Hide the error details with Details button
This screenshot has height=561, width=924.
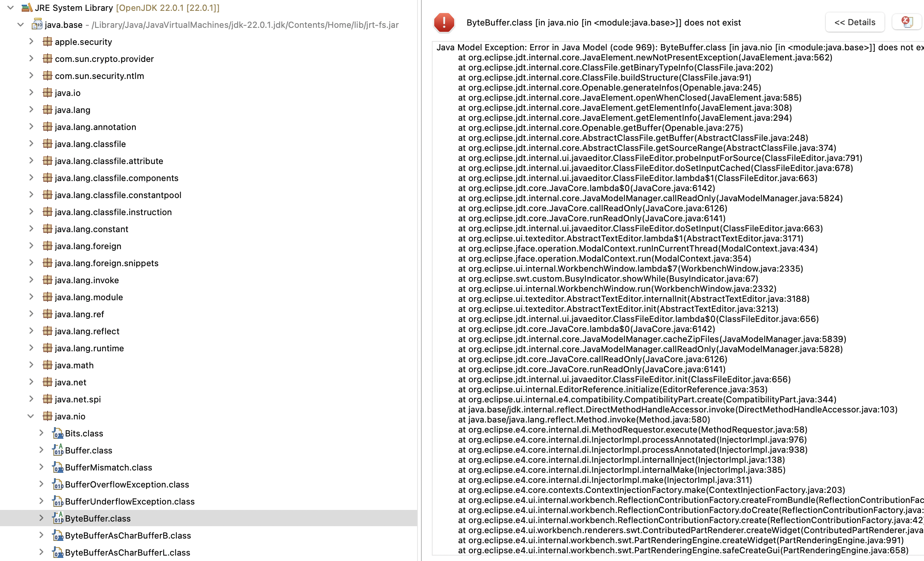855,22
